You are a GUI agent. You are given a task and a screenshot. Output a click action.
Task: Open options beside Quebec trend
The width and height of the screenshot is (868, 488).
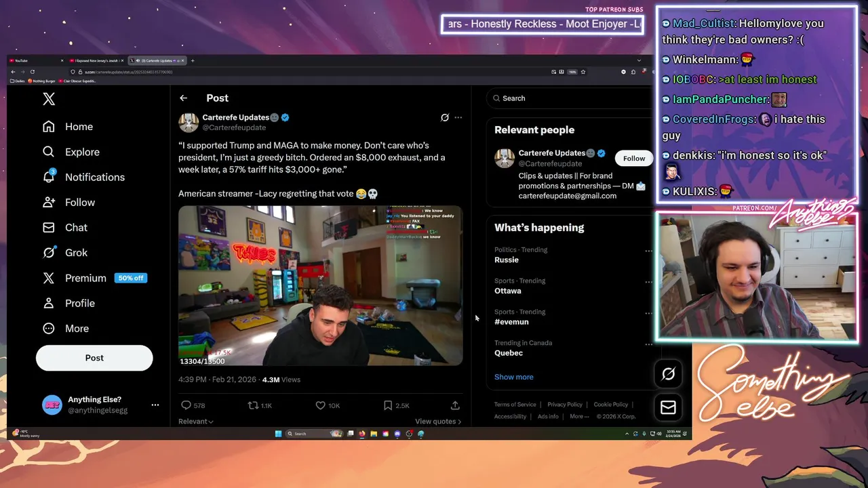648,344
